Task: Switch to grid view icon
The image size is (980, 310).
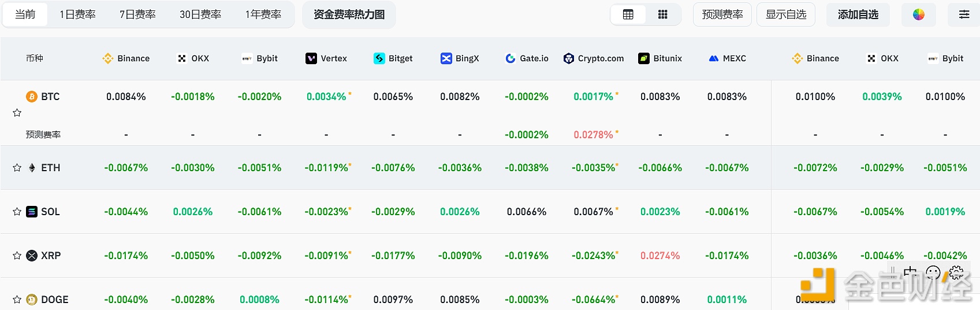Action: coord(663,14)
